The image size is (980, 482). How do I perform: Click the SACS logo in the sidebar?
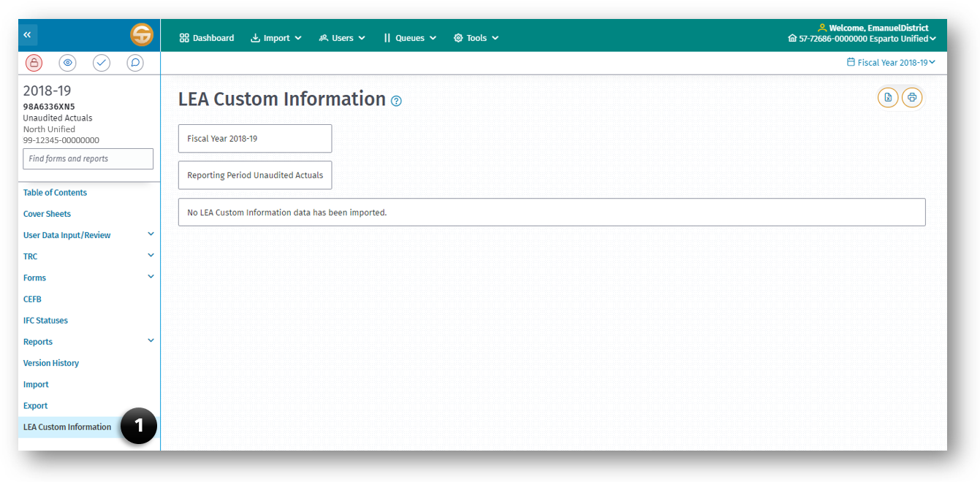(x=142, y=34)
